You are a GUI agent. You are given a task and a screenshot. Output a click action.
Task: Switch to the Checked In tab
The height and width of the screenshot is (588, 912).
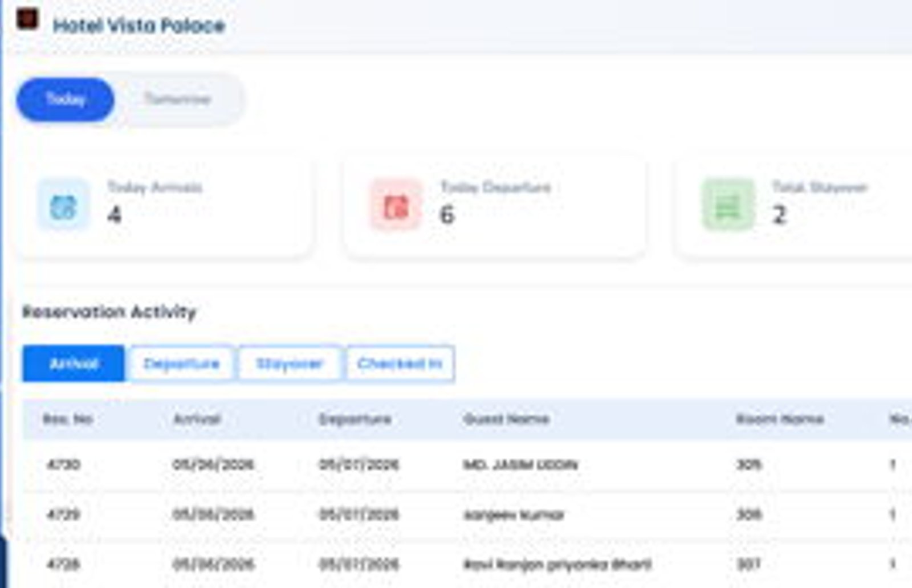click(x=400, y=364)
